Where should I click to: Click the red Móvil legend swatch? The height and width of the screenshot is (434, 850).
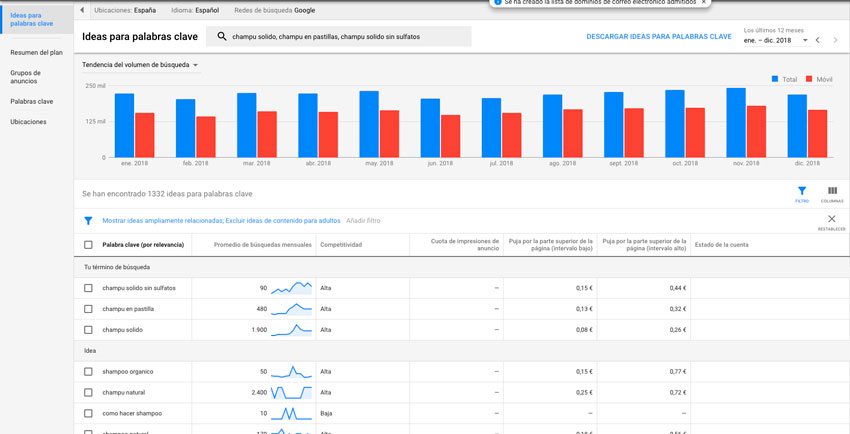click(809, 79)
